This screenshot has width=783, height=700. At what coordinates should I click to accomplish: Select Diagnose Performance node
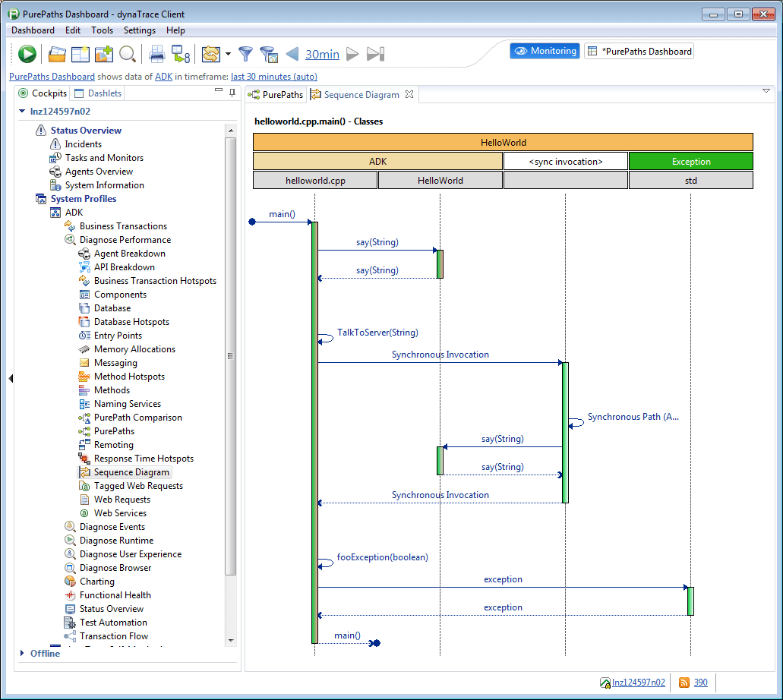[125, 240]
